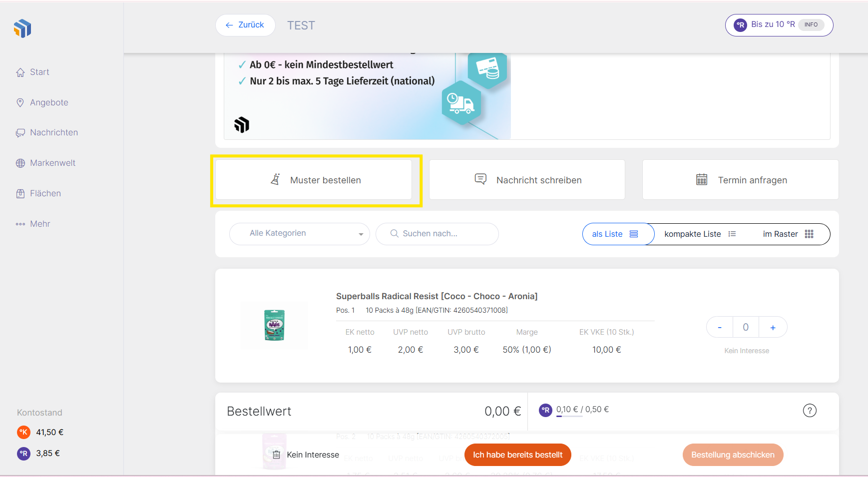Click the Suchen nach search field
Image resolution: width=868 pixels, height=477 pixels.
click(437, 234)
